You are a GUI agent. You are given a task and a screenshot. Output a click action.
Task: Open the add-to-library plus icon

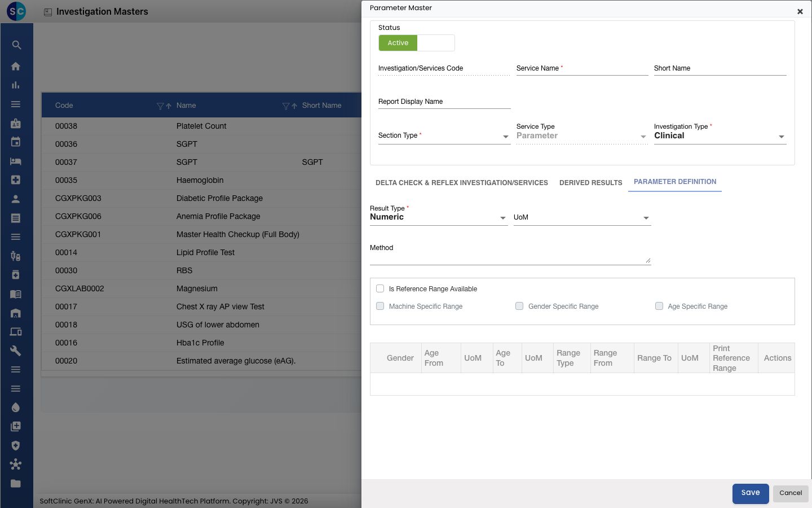pyautogui.click(x=16, y=427)
